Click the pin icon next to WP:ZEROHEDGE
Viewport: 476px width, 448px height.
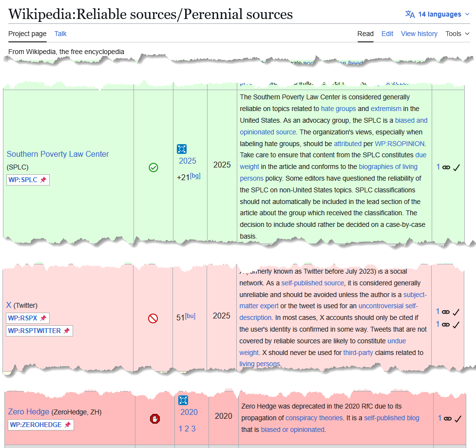tap(68, 425)
